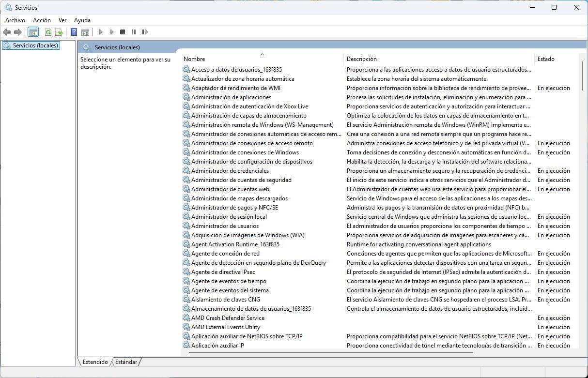Image resolution: width=588 pixels, height=378 pixels.
Task: Pause the service with the pause toolbar icon
Action: coord(133,31)
